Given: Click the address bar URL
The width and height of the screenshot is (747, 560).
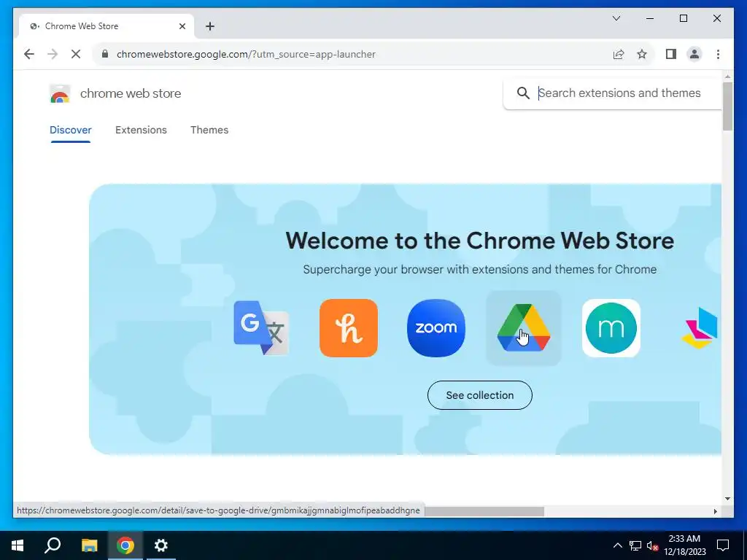Looking at the screenshot, I should (x=247, y=54).
